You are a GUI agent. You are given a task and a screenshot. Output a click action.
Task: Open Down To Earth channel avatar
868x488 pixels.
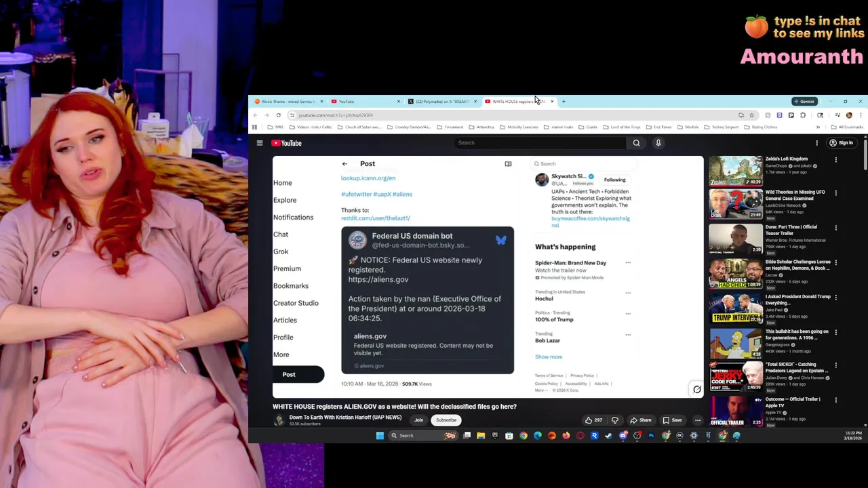tap(279, 420)
